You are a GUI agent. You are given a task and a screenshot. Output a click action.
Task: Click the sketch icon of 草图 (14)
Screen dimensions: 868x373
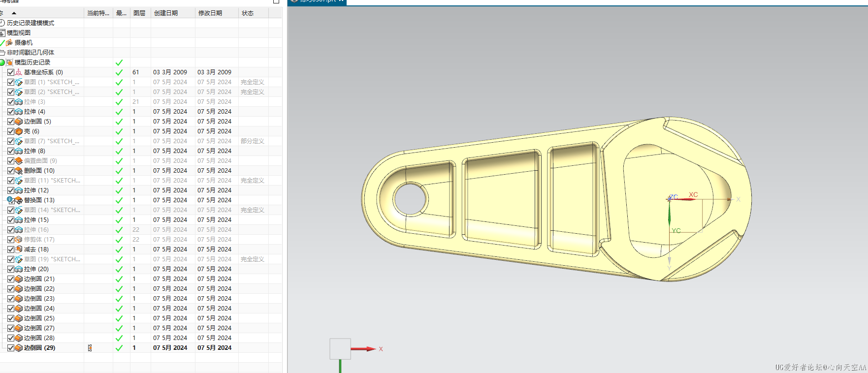click(19, 210)
